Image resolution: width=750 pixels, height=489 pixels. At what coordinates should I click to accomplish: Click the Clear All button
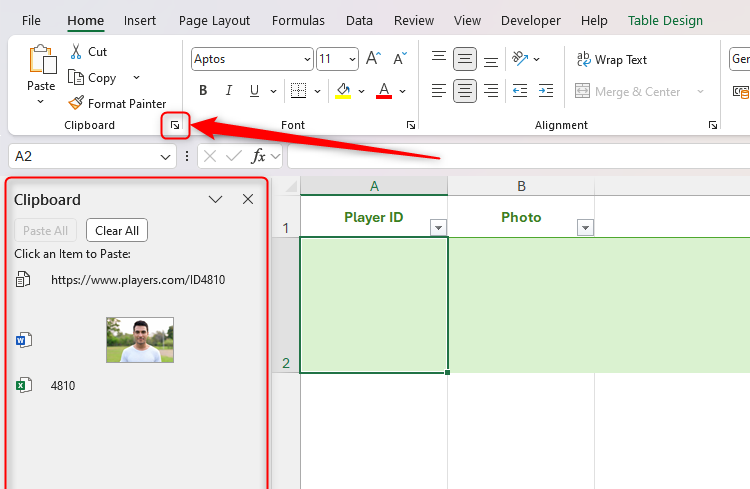[x=117, y=230]
